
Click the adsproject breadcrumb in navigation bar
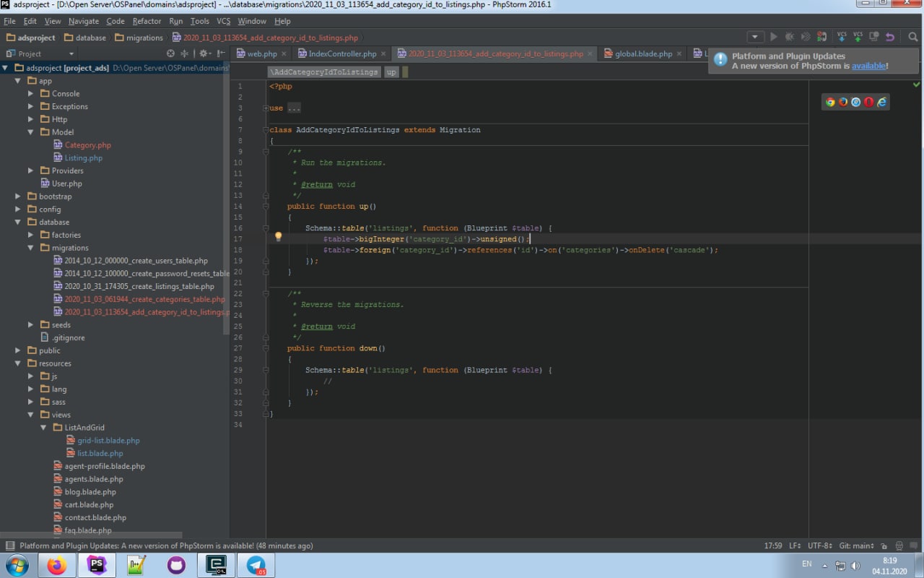coord(31,38)
